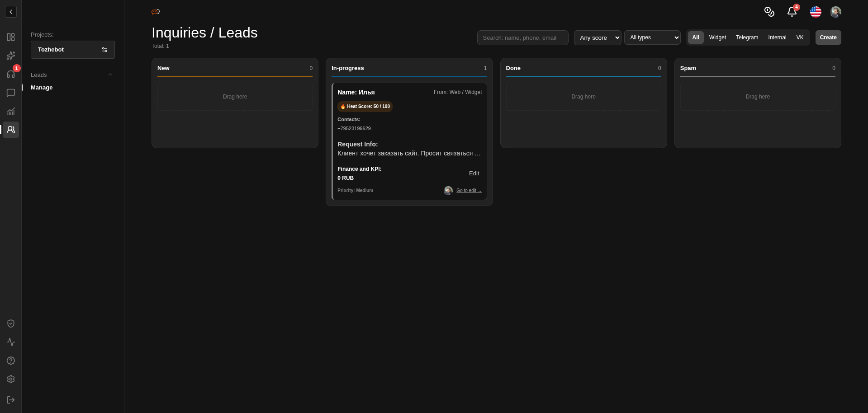
Task: Click the Request Info description text
Action: coord(409,154)
